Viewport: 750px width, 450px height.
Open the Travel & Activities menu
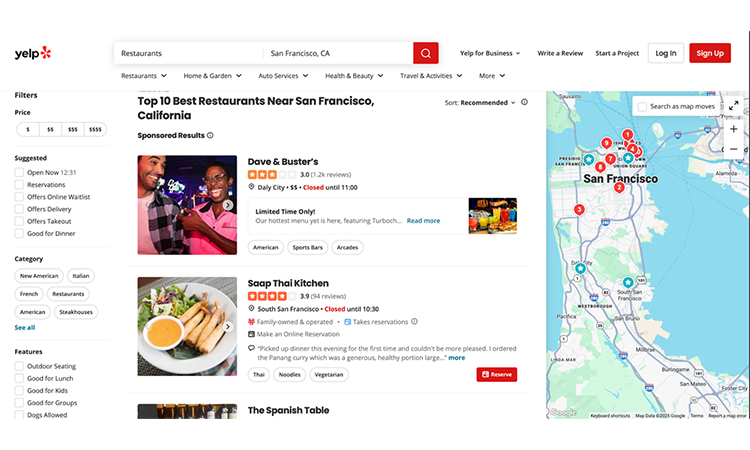point(430,76)
